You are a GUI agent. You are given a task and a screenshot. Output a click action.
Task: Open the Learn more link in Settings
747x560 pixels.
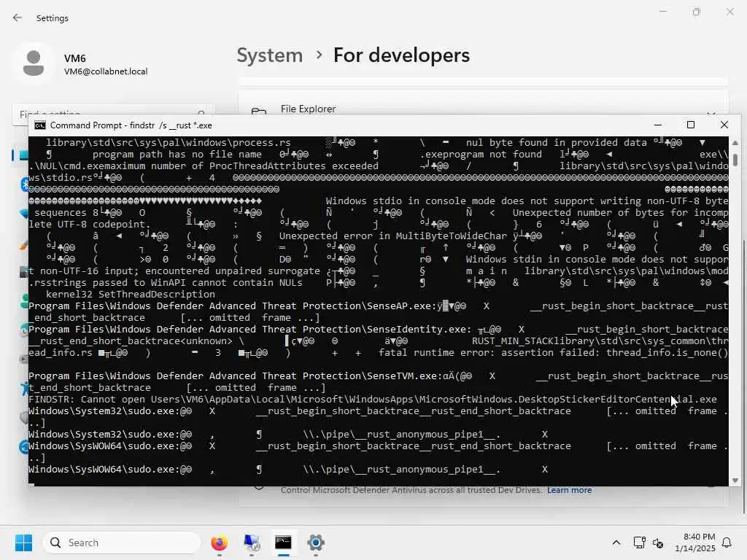pos(569,490)
